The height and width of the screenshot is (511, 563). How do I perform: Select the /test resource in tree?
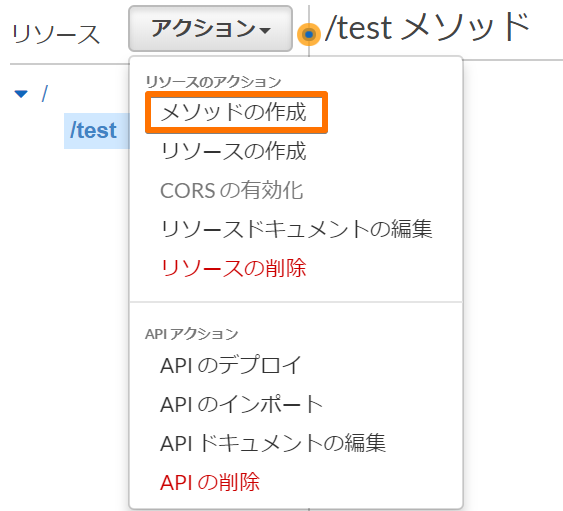point(93,130)
